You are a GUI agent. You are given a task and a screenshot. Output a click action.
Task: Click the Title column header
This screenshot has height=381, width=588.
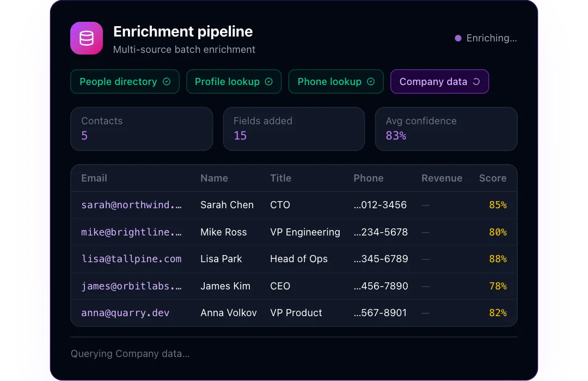(280, 178)
